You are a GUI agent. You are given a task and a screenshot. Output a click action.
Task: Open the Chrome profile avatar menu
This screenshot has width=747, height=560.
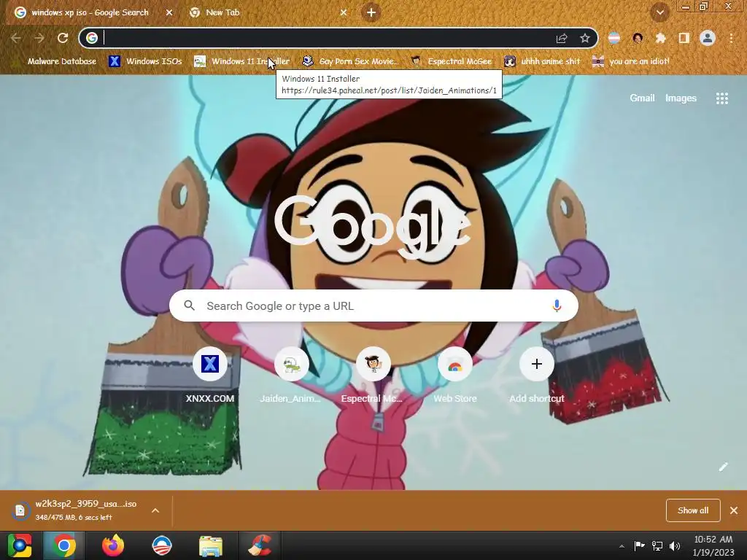708,38
